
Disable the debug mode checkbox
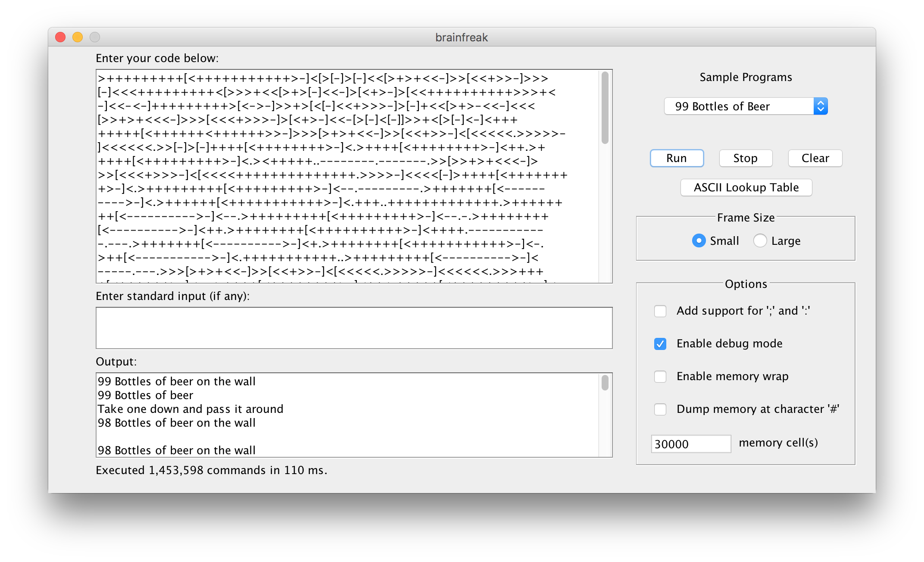pos(660,343)
